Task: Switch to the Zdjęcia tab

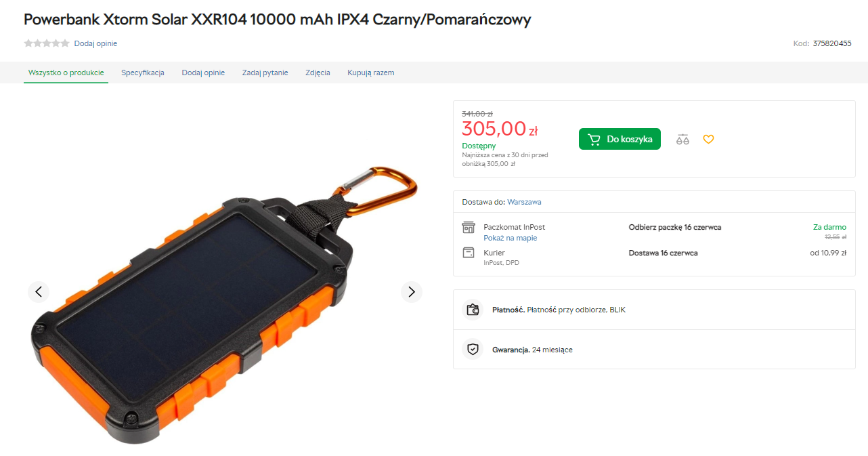Action: (x=318, y=72)
